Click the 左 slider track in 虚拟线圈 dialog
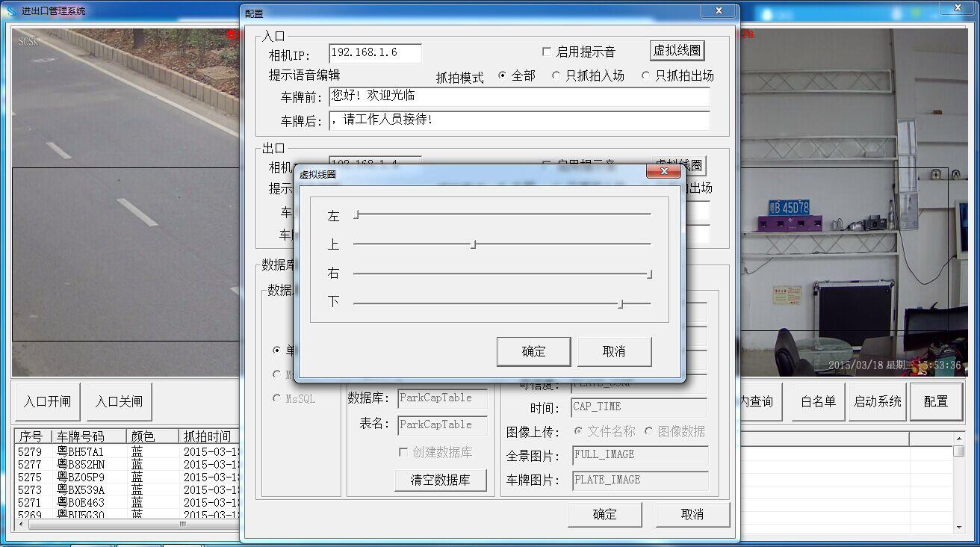 pos(502,214)
